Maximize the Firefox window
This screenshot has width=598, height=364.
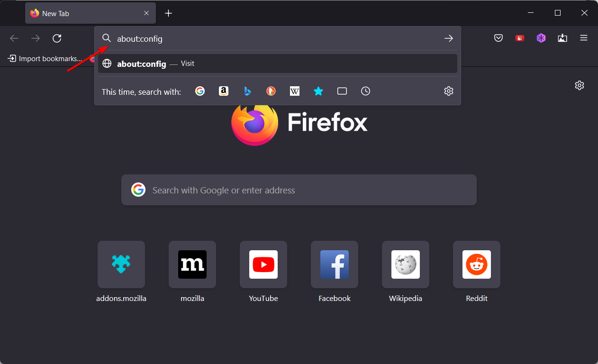(558, 13)
